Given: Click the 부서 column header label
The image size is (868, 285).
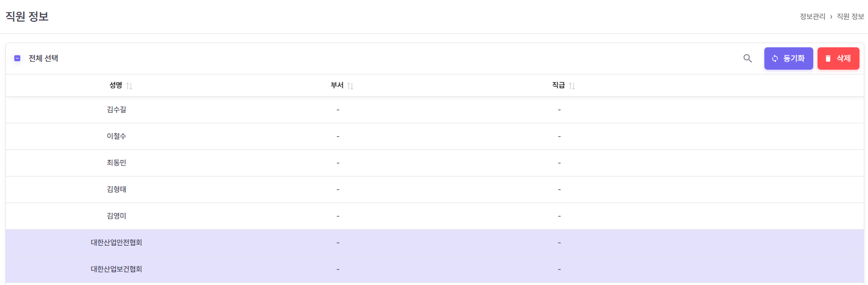Looking at the screenshot, I should pyautogui.click(x=337, y=85).
